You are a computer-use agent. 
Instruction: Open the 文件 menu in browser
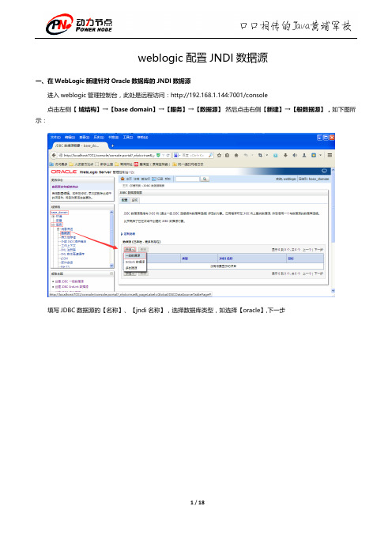click(x=55, y=137)
